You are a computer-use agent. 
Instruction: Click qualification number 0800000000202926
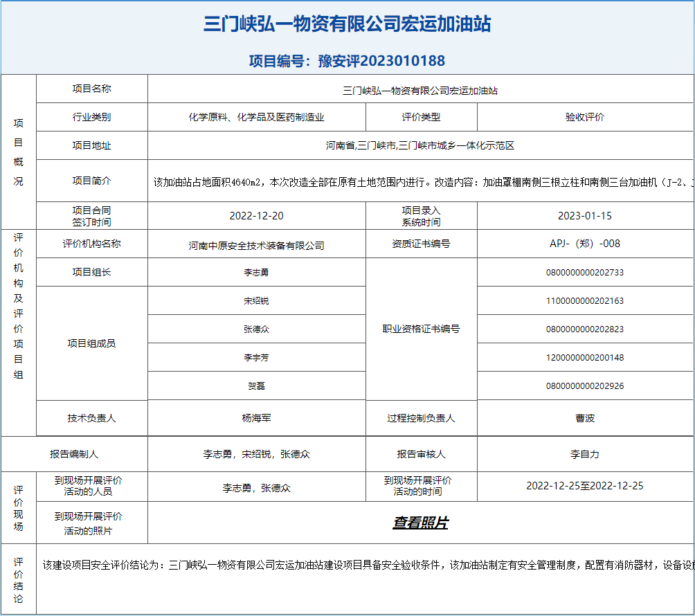click(x=585, y=386)
